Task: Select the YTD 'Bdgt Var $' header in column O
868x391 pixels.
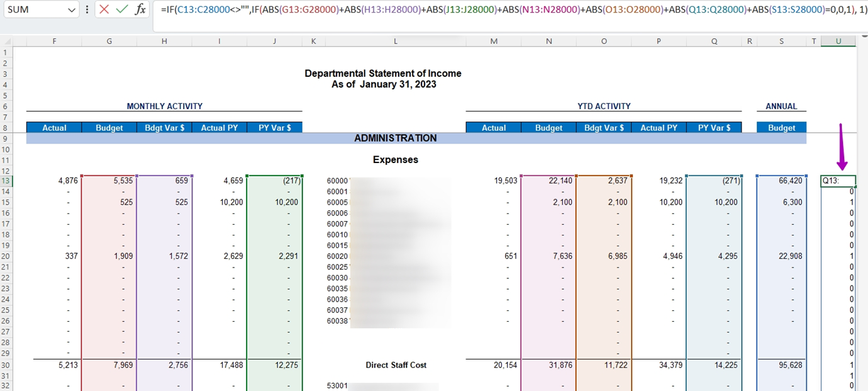Action: 604,128
